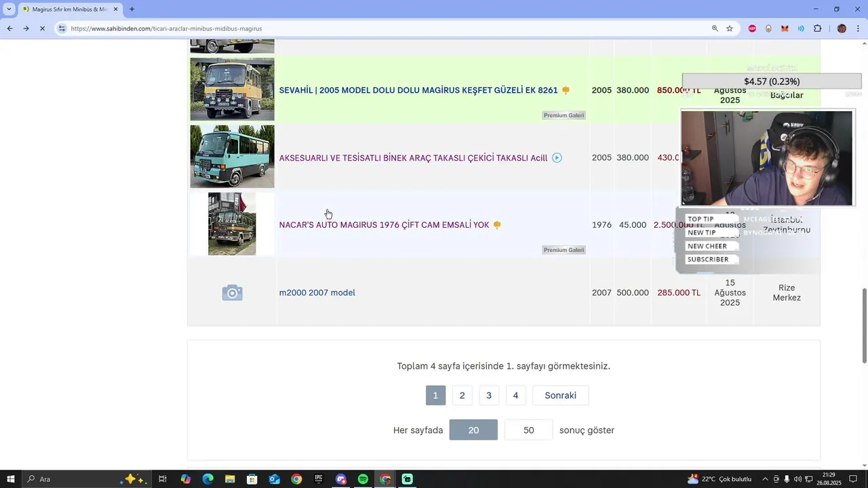This screenshot has width=868, height=488.
Task: Open the Extensions puzzle menu
Action: pyautogui.click(x=817, y=28)
